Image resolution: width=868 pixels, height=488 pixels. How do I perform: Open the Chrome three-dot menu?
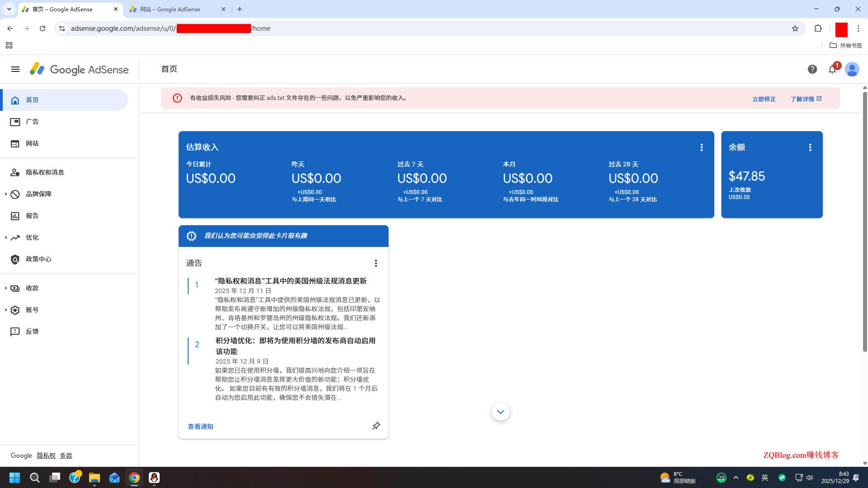[x=858, y=28]
